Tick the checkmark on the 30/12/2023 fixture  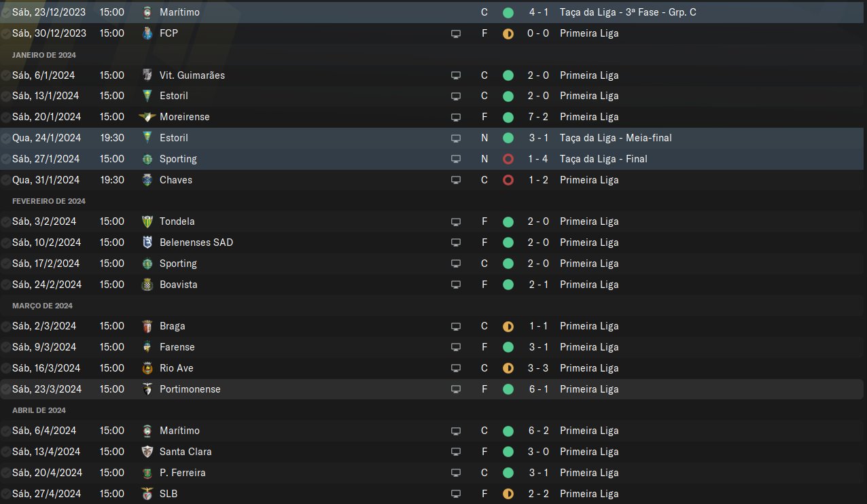5,33
